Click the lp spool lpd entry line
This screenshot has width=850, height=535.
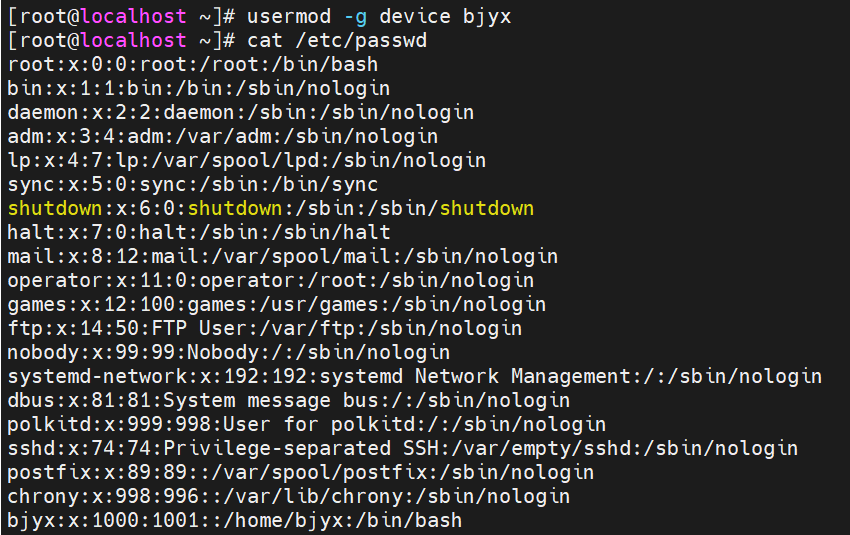click(x=246, y=160)
